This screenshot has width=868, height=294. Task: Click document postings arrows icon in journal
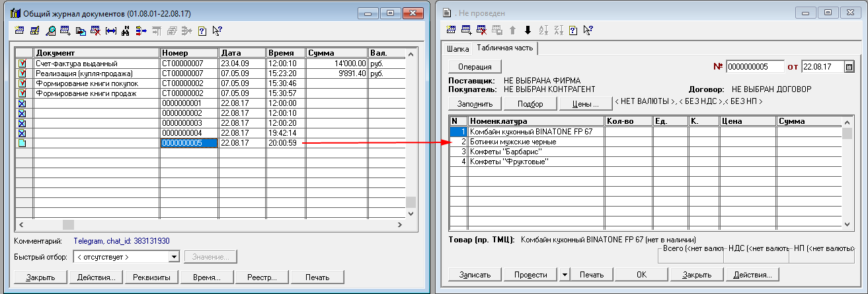(141, 30)
